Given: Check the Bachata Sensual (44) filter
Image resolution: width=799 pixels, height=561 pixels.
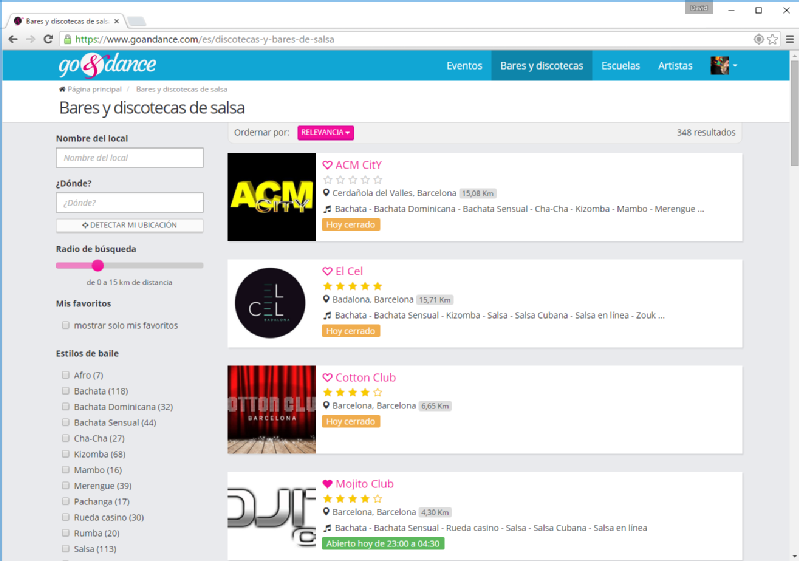Looking at the screenshot, I should point(66,422).
